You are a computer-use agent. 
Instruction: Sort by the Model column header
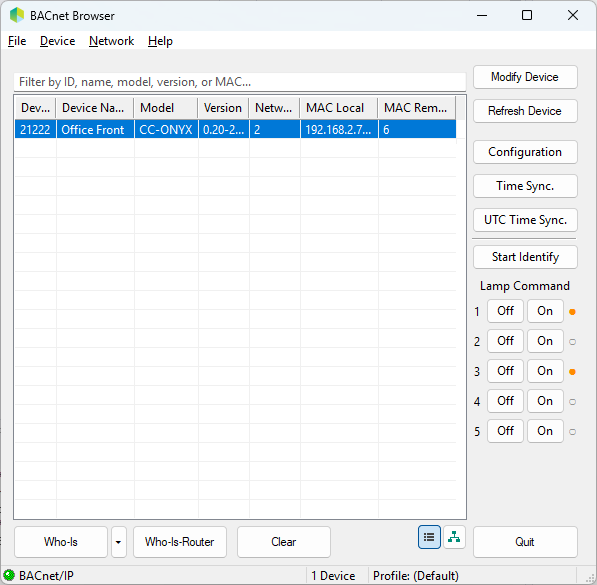point(166,108)
